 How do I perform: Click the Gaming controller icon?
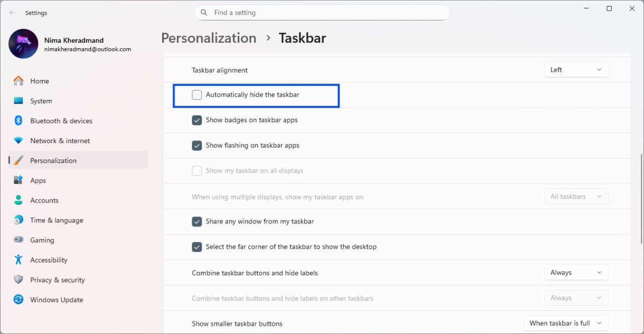19,240
